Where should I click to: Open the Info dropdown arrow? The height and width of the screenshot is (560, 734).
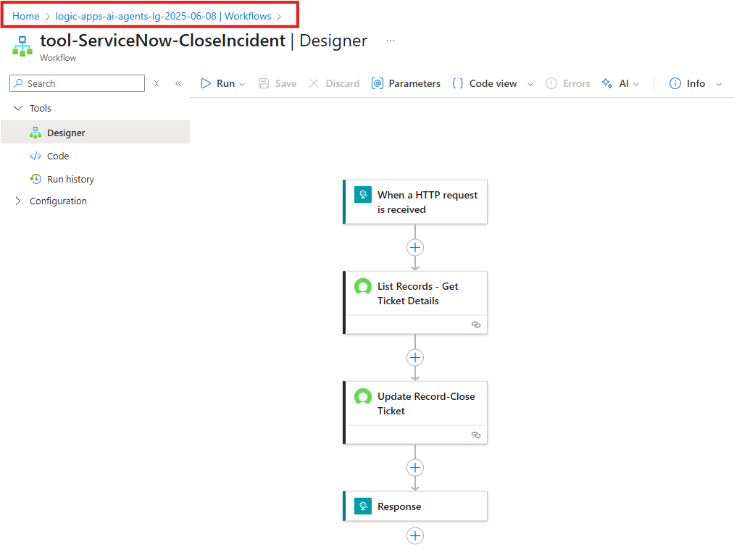(x=719, y=84)
